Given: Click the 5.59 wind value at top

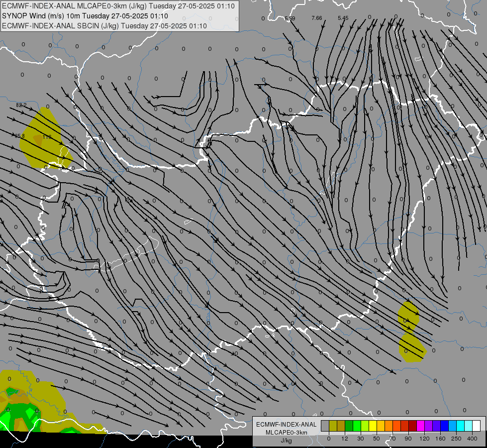Looking at the screenshot, I should click(x=290, y=18).
